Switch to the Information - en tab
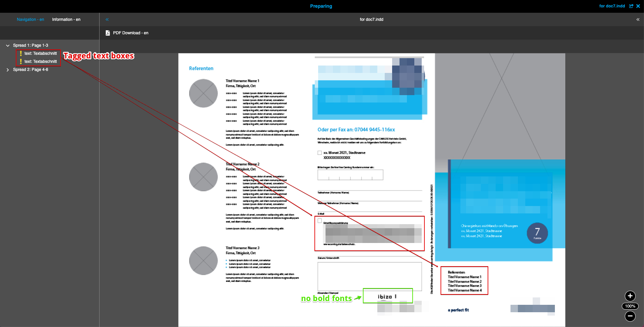 coord(66,19)
